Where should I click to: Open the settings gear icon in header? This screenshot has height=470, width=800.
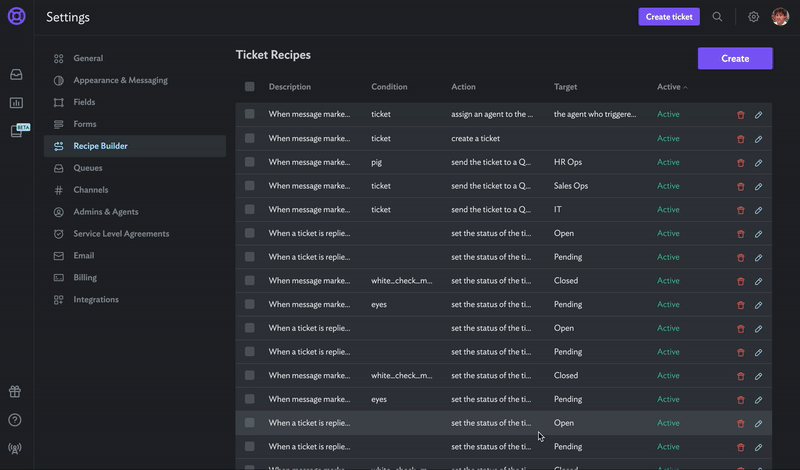(x=754, y=17)
